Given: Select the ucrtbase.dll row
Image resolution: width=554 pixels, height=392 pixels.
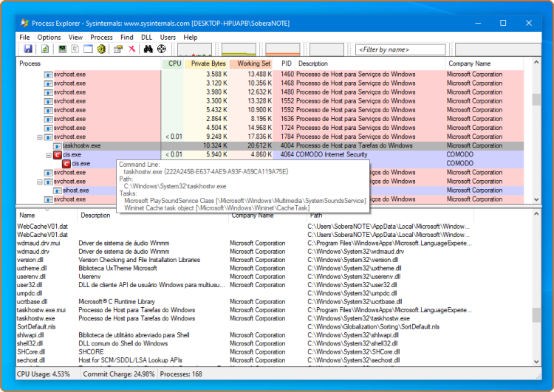Looking at the screenshot, I should click(x=244, y=302).
